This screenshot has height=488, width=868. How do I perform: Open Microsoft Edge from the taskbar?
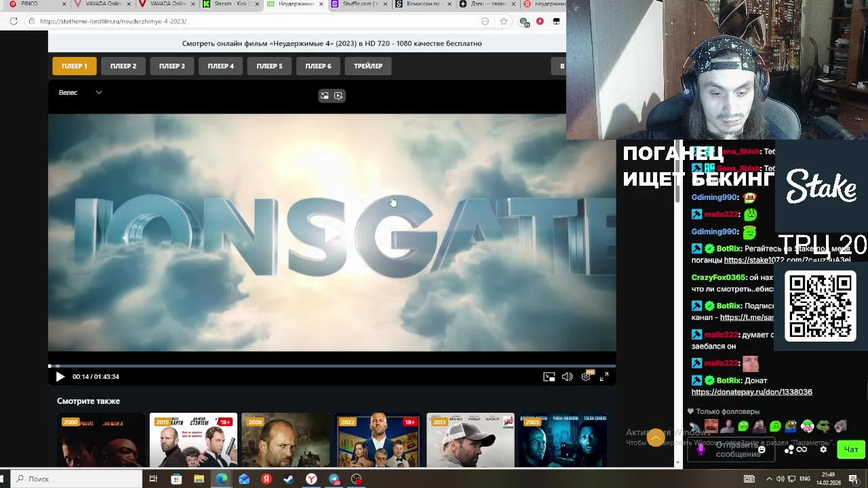pyautogui.click(x=221, y=479)
